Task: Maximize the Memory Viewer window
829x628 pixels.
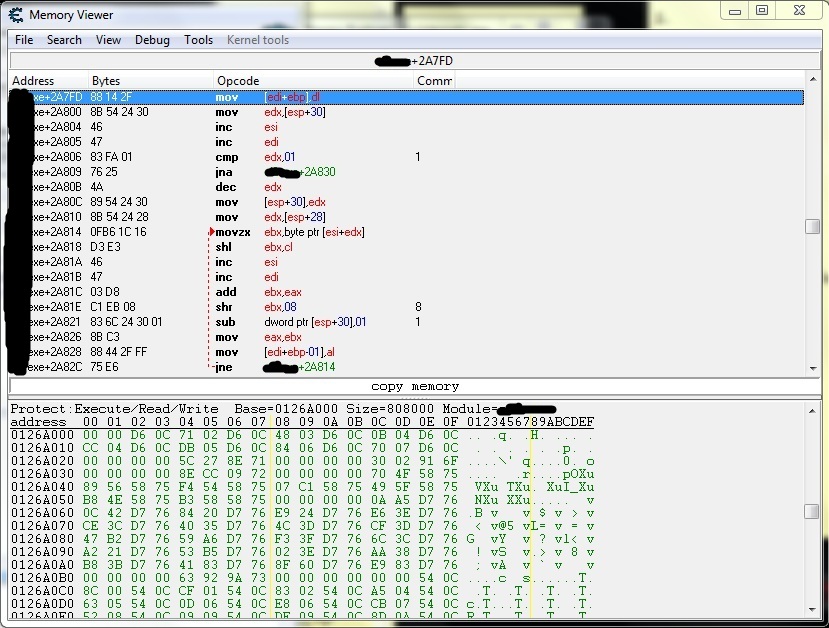Action: (x=762, y=11)
